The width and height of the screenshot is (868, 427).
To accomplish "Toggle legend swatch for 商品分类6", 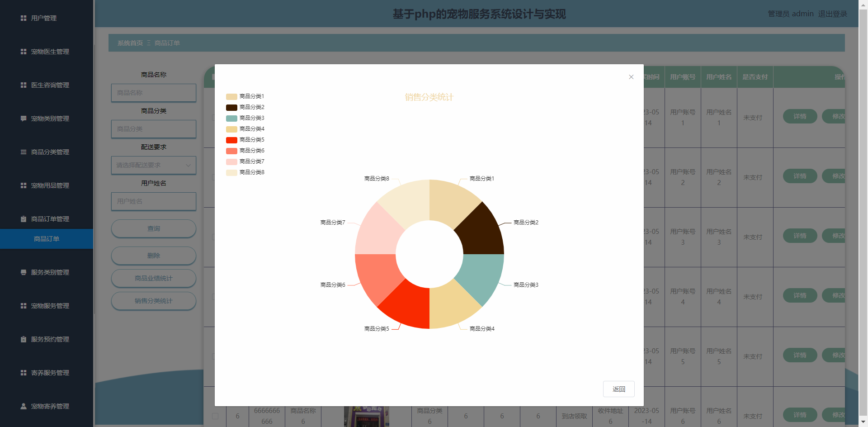I will (231, 151).
